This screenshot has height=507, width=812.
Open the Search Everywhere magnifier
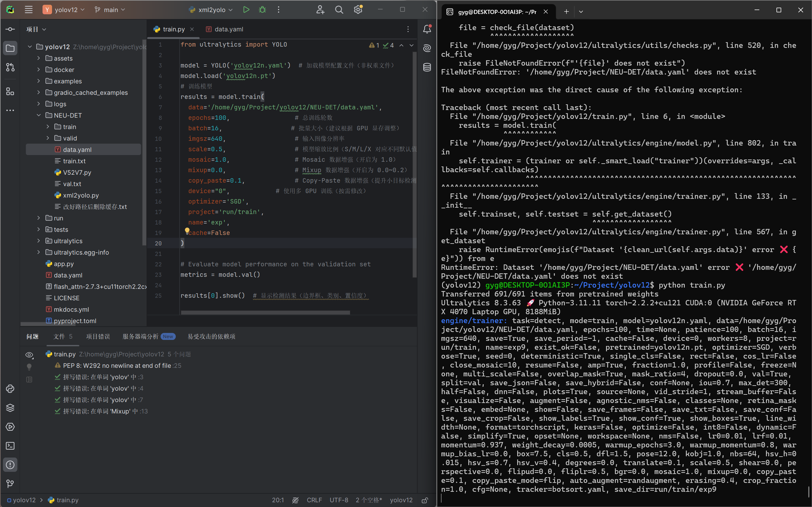click(x=339, y=10)
